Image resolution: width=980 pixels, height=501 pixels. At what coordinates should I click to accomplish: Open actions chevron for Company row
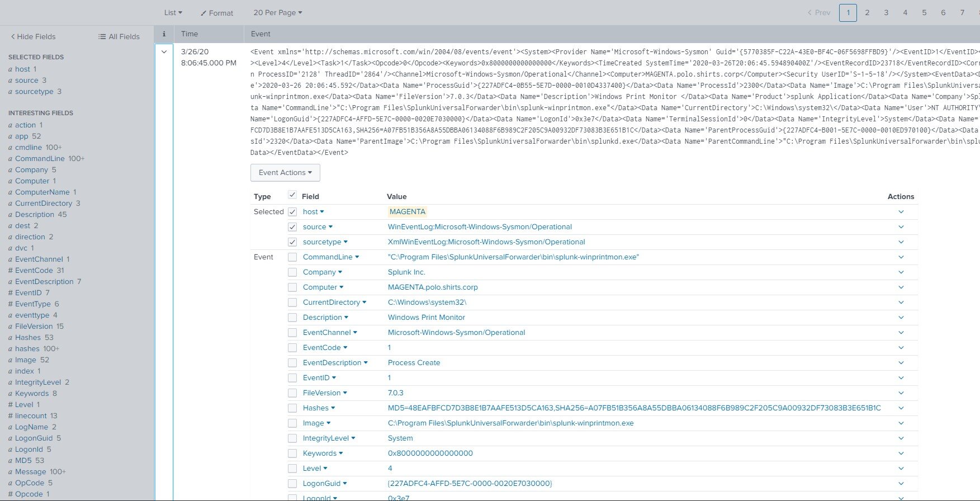[901, 272]
